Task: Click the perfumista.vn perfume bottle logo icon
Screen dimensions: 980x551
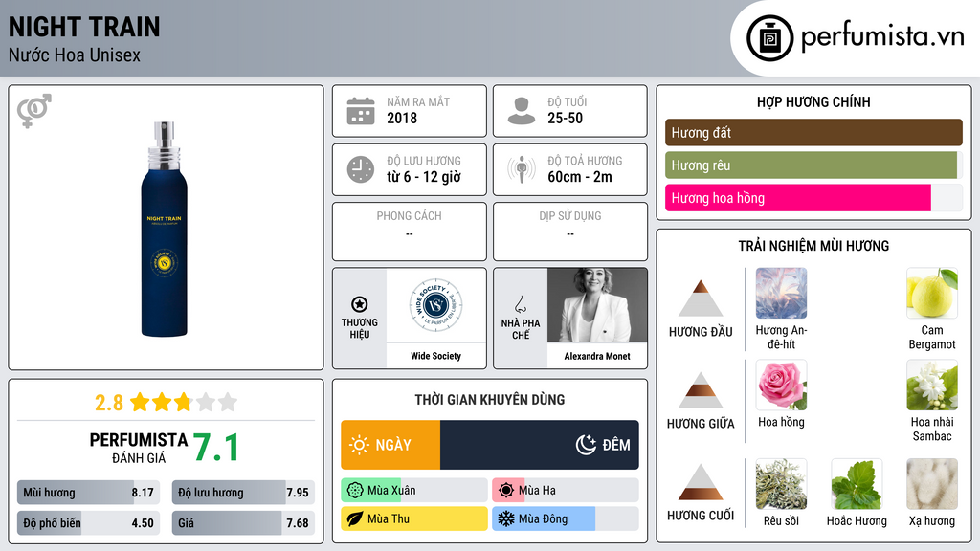Action: [x=769, y=38]
